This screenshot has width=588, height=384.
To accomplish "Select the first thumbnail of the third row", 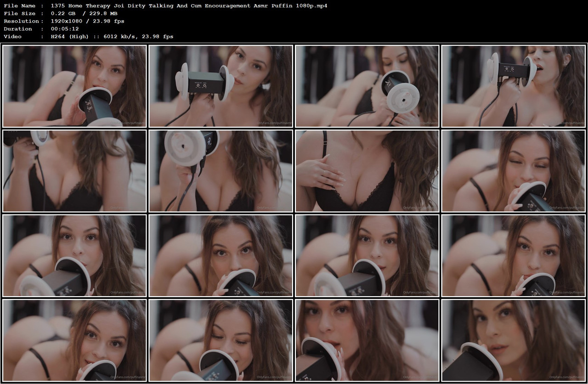I will [74, 255].
